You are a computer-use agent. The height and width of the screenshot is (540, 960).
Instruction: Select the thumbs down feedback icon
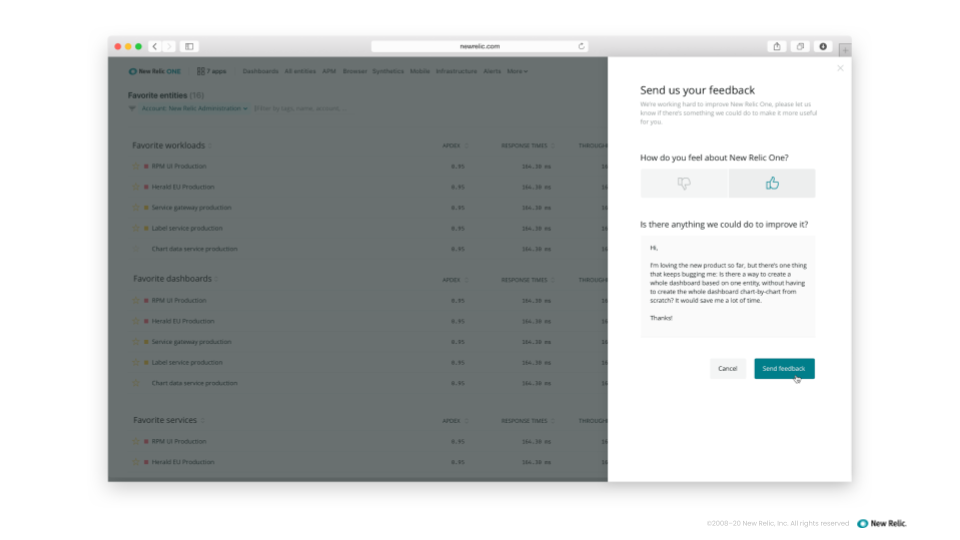684,183
